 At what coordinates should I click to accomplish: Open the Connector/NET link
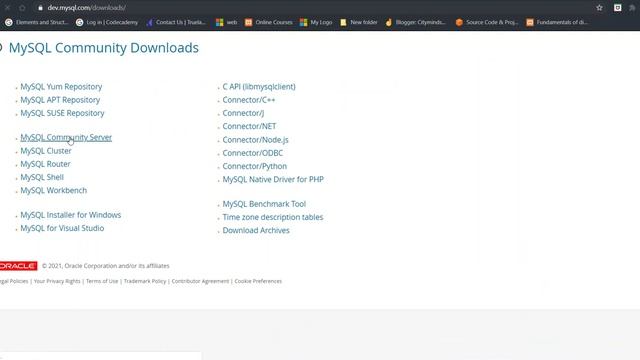(249, 126)
